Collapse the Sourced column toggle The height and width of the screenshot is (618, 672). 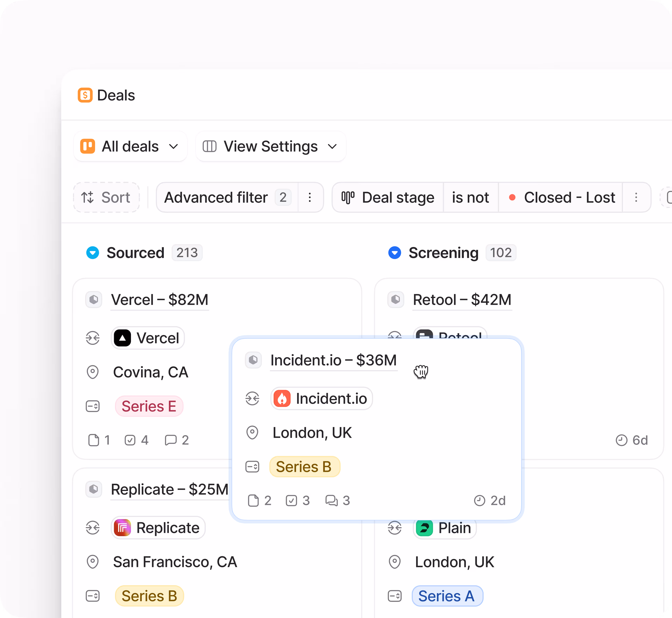[x=93, y=253]
